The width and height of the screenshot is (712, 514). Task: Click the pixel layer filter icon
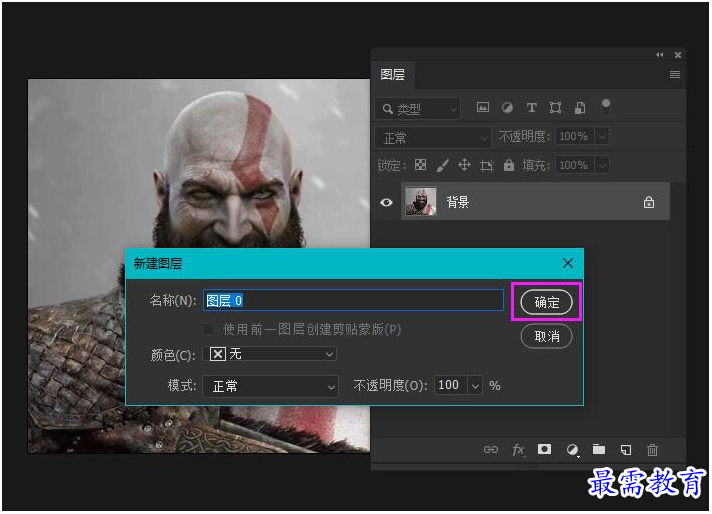coord(483,108)
